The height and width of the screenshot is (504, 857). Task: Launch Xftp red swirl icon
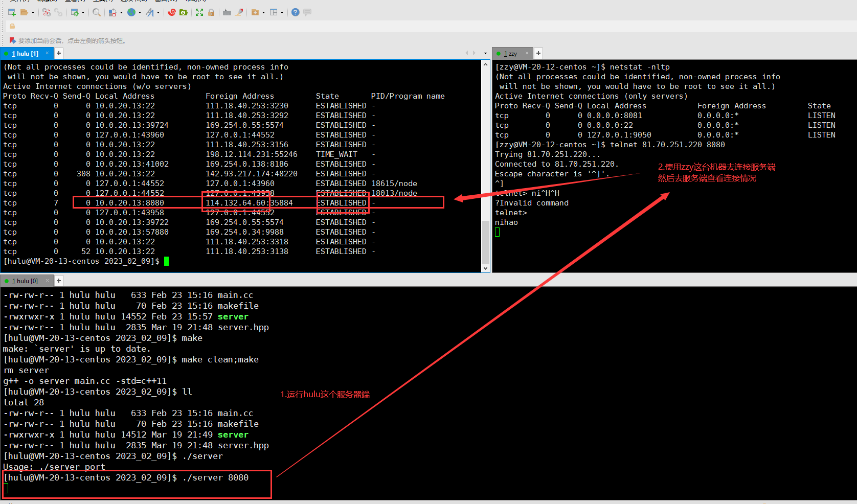coord(172,12)
